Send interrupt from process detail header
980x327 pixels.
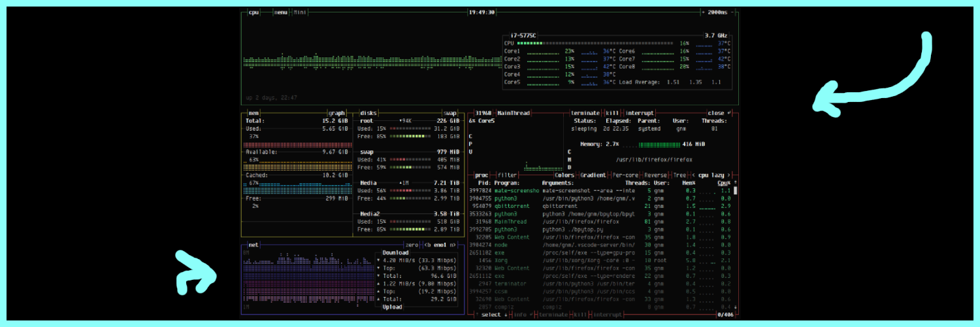pos(640,112)
